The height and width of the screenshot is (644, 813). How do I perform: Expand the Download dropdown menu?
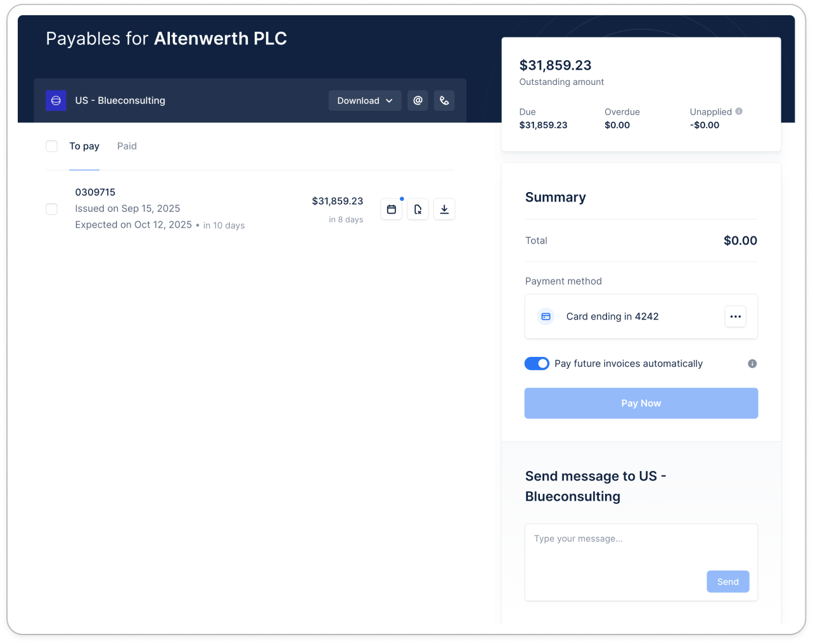(x=364, y=101)
